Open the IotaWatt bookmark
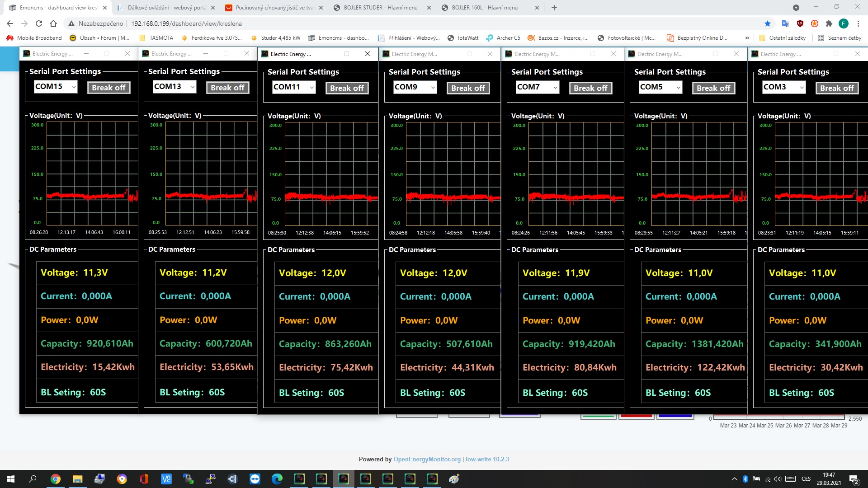The width and height of the screenshot is (868, 488). [x=463, y=38]
